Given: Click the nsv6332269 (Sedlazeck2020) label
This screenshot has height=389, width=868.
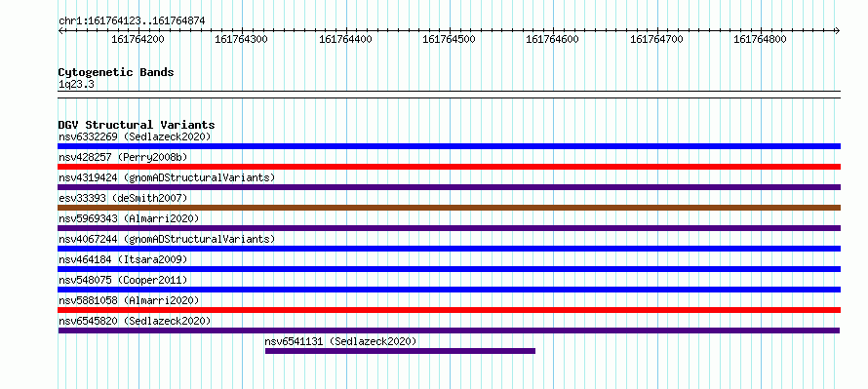Looking at the screenshot, I should click(135, 136).
